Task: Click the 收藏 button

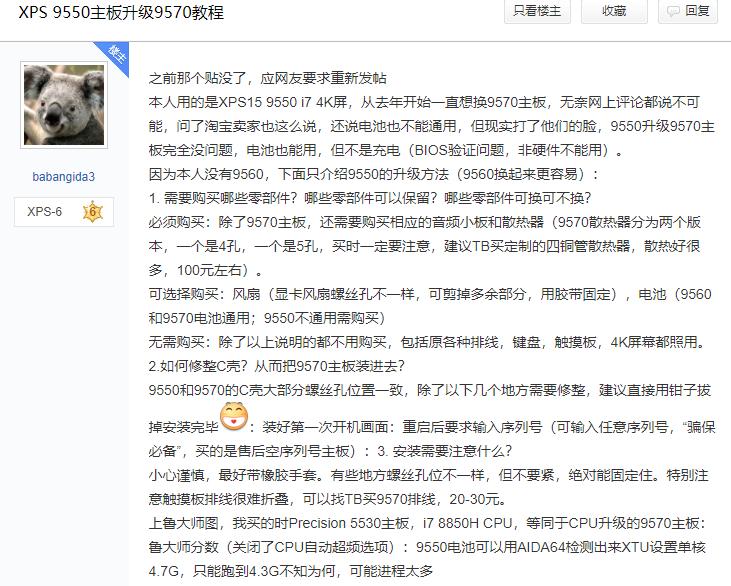Action: coord(614,10)
